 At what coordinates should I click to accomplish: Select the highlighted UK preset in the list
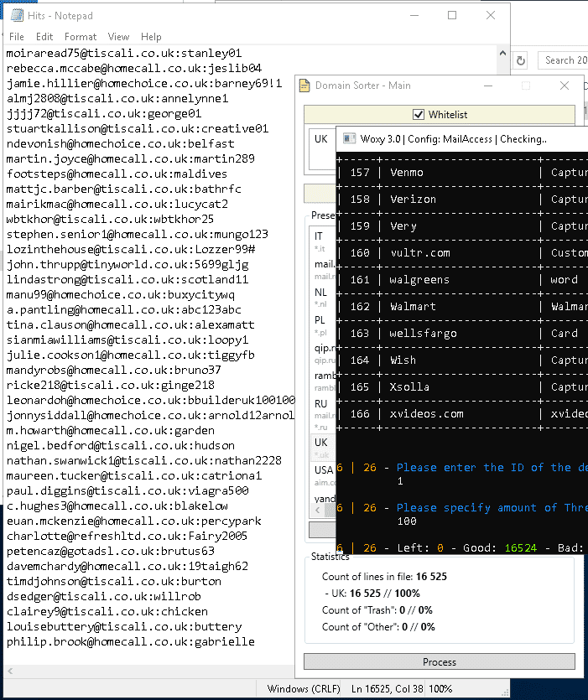[x=322, y=448]
